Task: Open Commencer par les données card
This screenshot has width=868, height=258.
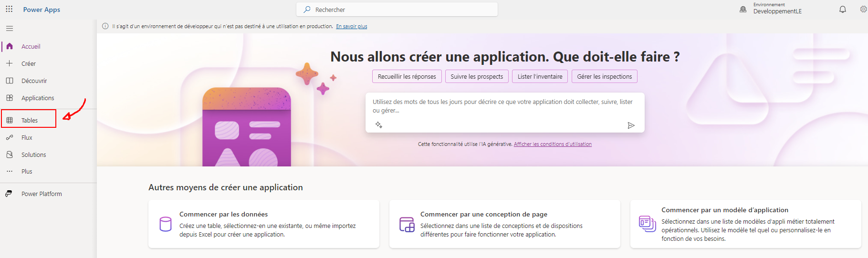Action: (x=264, y=224)
